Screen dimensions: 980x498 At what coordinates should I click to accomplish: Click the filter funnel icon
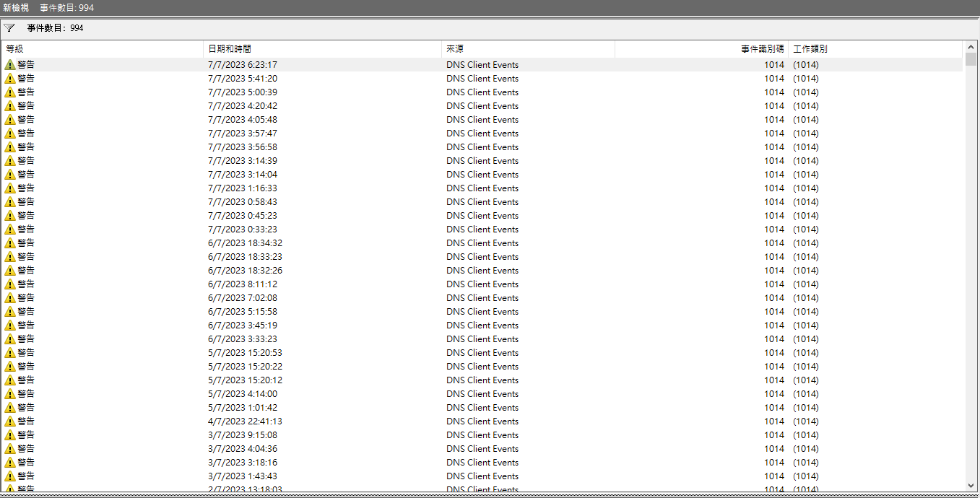(9, 28)
